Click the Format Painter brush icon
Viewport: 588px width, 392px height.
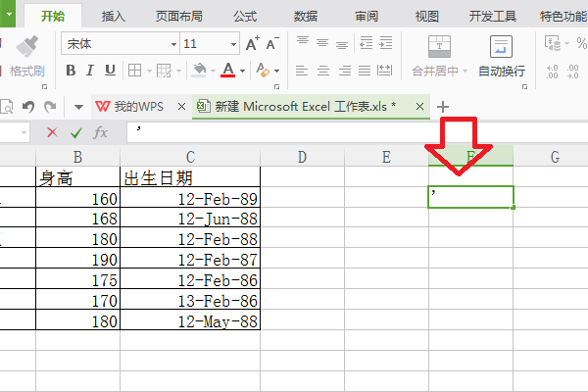27,47
